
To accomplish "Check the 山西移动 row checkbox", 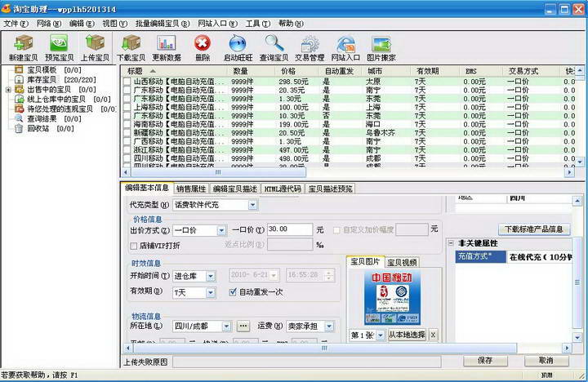I will click(x=127, y=82).
